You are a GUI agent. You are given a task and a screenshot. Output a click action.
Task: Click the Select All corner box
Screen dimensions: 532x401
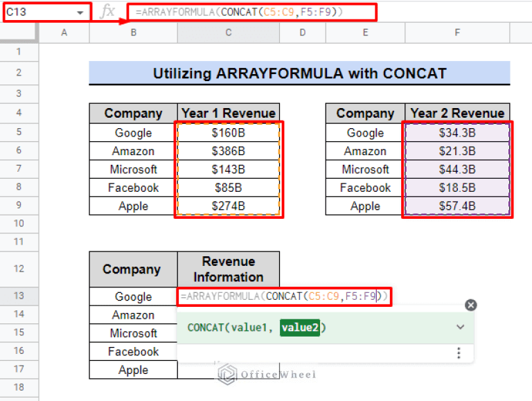(x=19, y=33)
